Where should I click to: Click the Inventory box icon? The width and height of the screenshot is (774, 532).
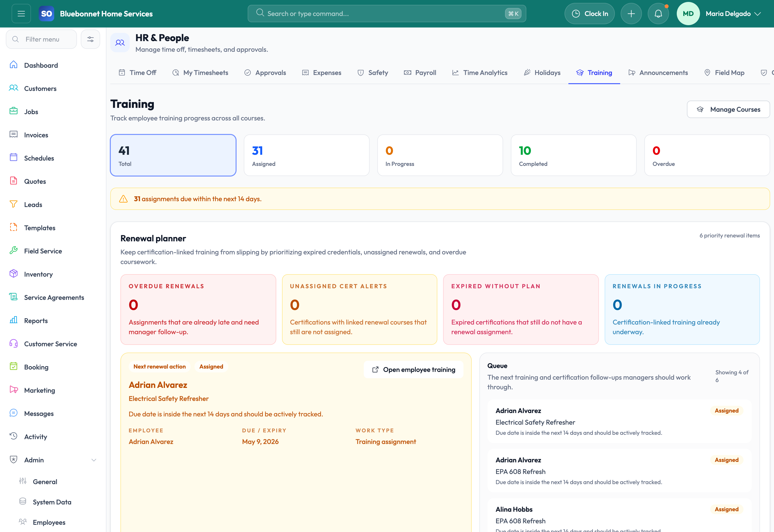pos(13,274)
